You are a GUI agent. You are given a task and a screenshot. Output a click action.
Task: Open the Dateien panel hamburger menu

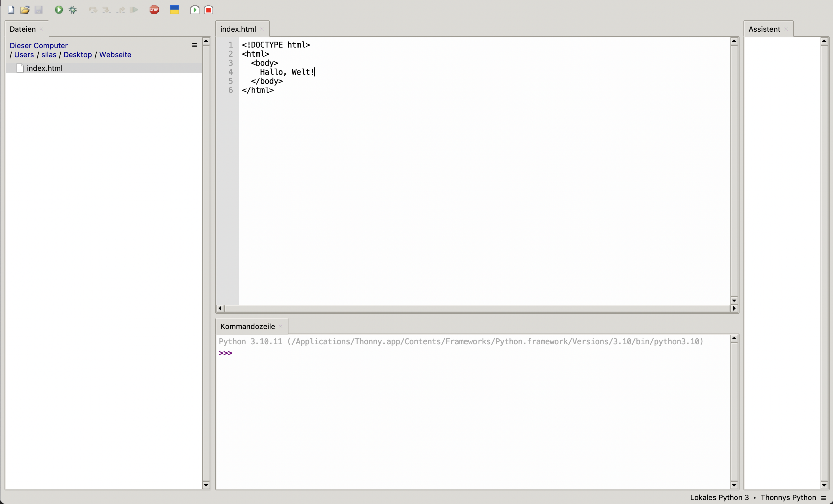pos(194,45)
